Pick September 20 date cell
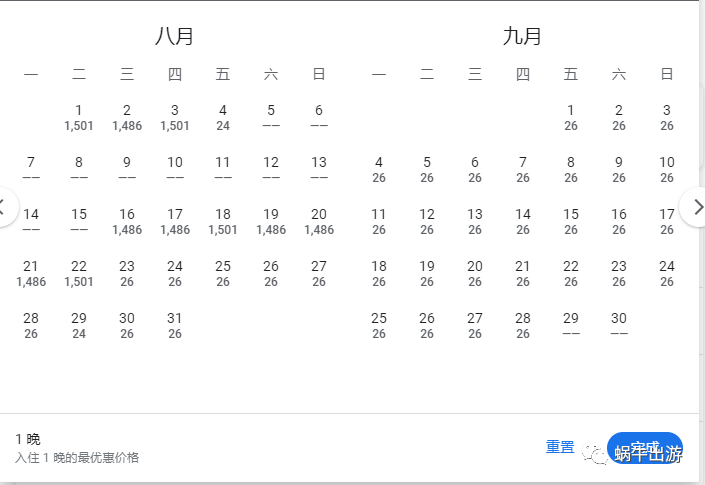 475,274
